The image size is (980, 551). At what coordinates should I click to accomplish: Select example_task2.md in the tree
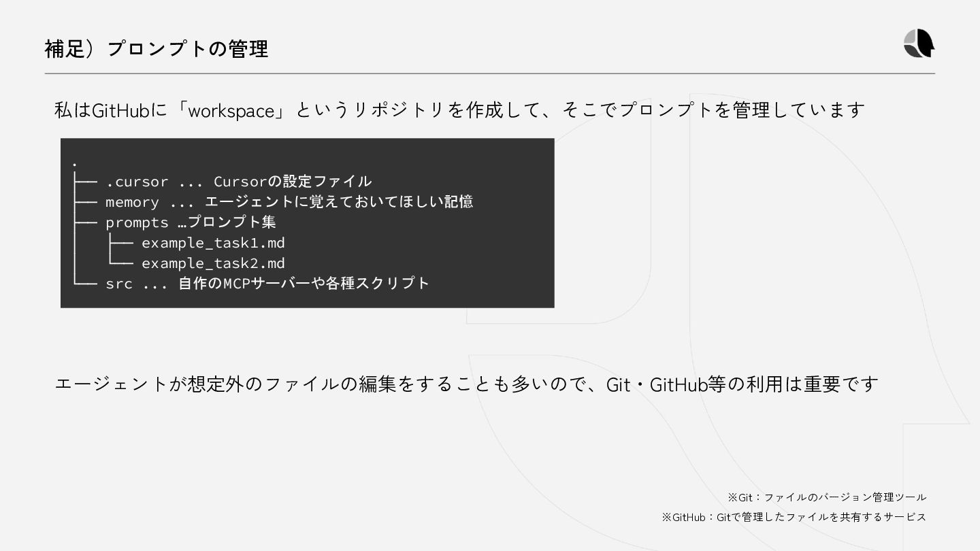pyautogui.click(x=213, y=263)
